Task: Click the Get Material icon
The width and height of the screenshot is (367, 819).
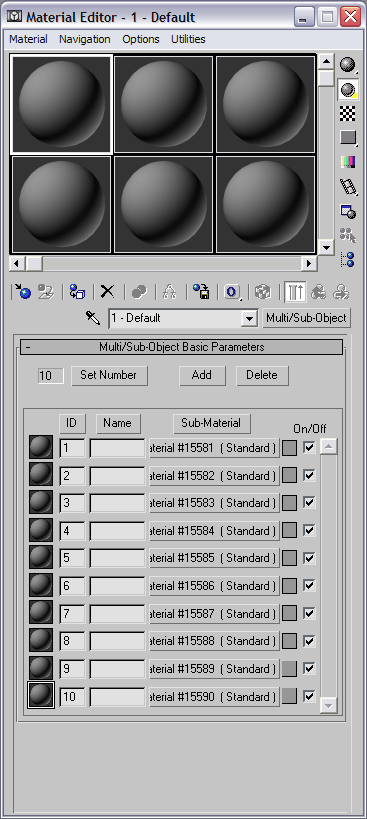Action: point(23,291)
